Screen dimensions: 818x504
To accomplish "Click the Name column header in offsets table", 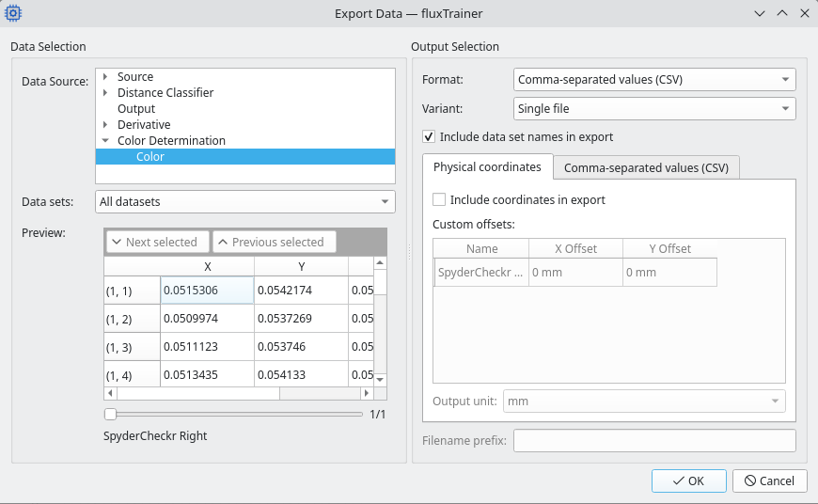I will coord(481,249).
